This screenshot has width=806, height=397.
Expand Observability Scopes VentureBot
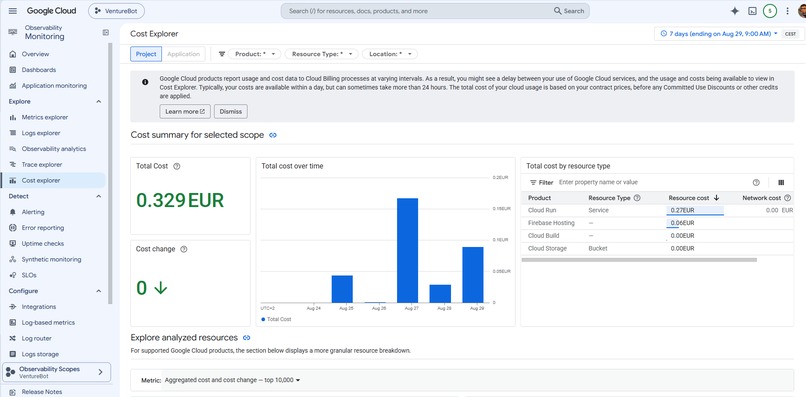(x=57, y=372)
